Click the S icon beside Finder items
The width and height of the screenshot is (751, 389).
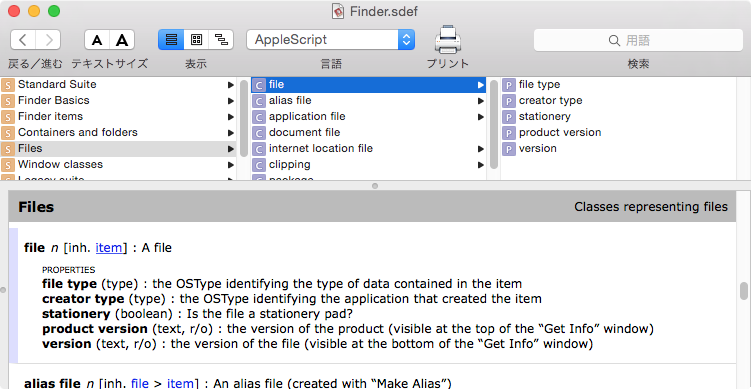(x=8, y=117)
